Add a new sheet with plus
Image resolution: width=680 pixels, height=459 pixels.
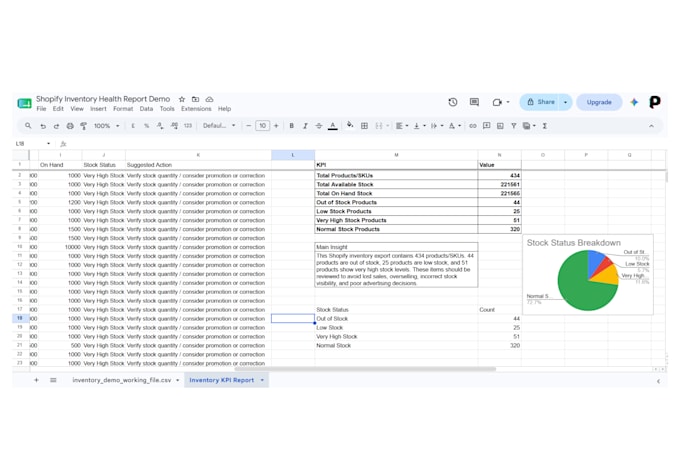pos(36,380)
